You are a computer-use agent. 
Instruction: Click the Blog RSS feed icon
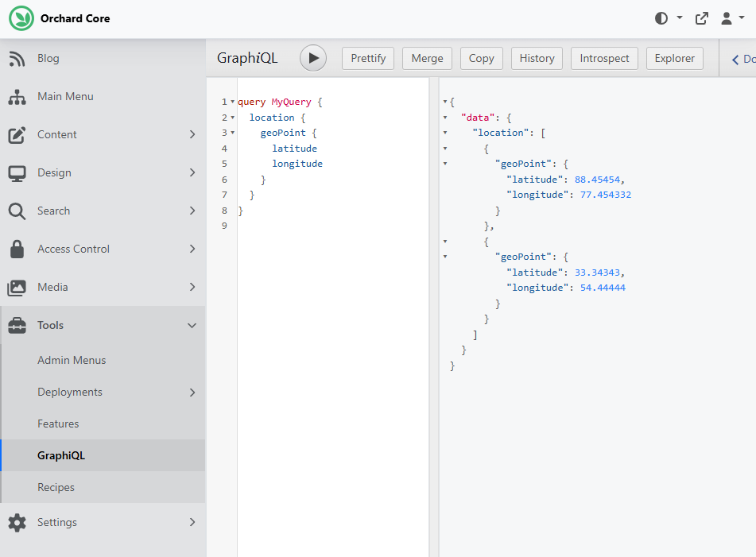17,59
